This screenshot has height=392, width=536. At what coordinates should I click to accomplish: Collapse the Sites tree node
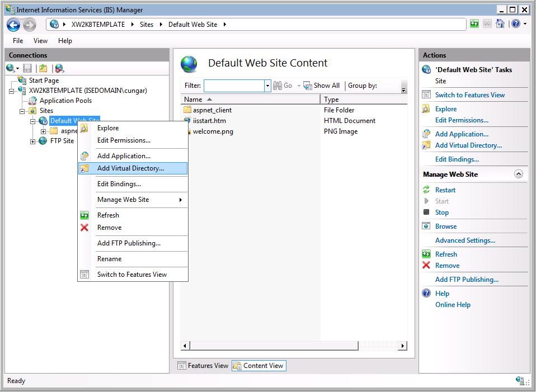[23, 111]
